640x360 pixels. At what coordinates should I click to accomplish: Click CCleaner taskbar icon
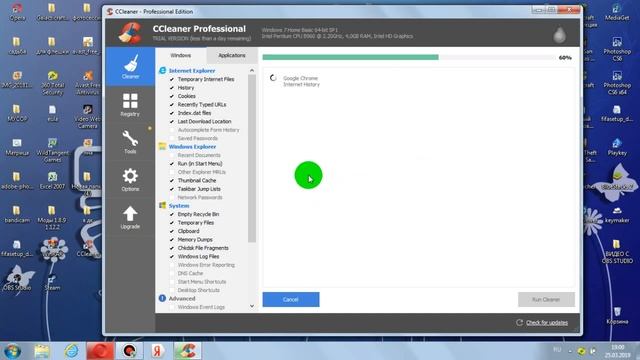(187, 351)
